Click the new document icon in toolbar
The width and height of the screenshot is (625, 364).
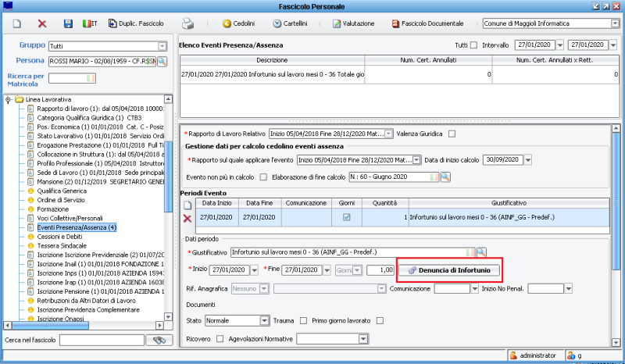click(16, 24)
